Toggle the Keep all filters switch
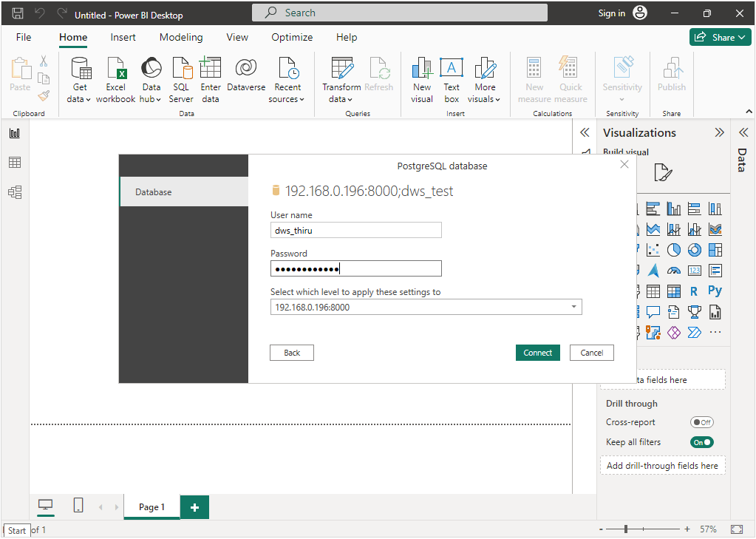The image size is (756, 539). (x=701, y=442)
